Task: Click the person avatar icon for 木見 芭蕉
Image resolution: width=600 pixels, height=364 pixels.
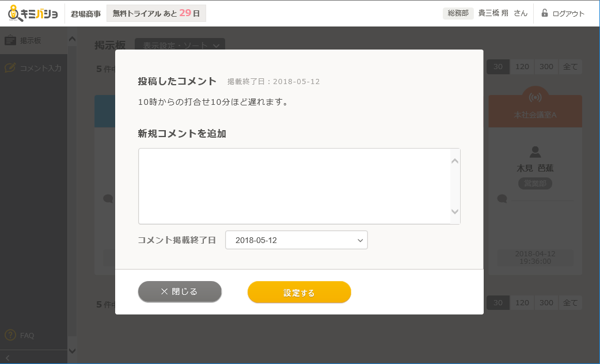Action: click(x=535, y=152)
